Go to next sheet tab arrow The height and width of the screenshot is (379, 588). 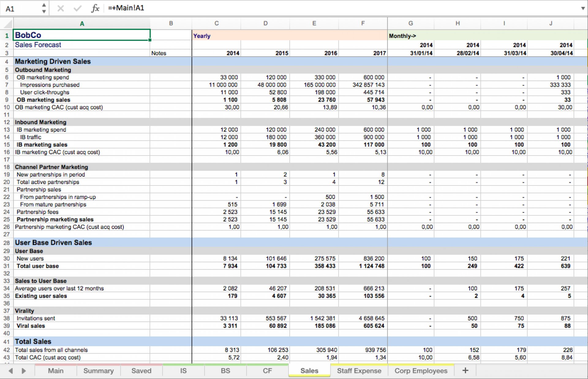[24, 371]
